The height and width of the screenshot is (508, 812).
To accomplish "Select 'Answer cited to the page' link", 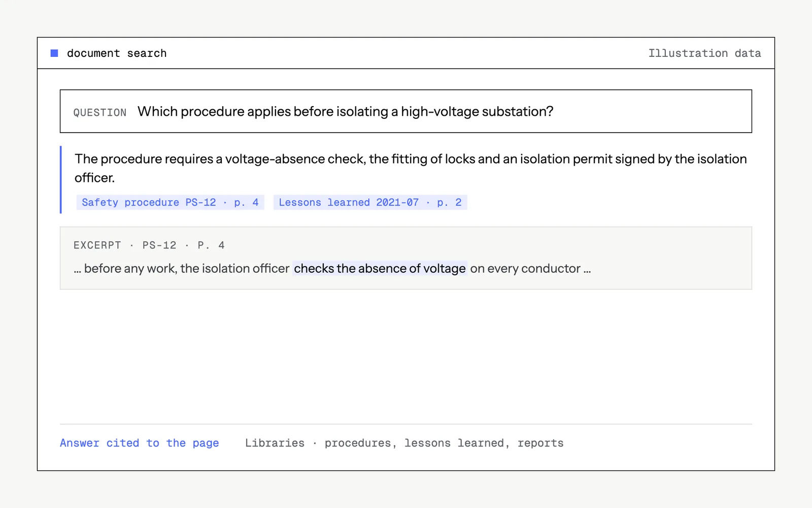I will click(140, 443).
